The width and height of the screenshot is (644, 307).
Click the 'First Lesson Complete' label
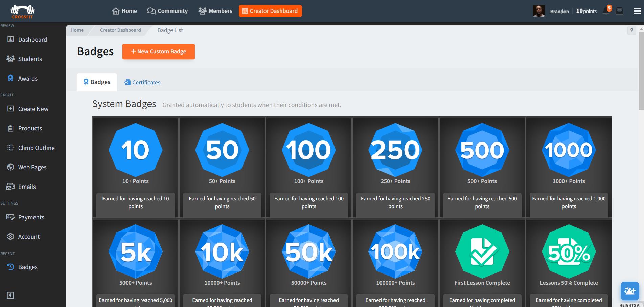(x=482, y=283)
